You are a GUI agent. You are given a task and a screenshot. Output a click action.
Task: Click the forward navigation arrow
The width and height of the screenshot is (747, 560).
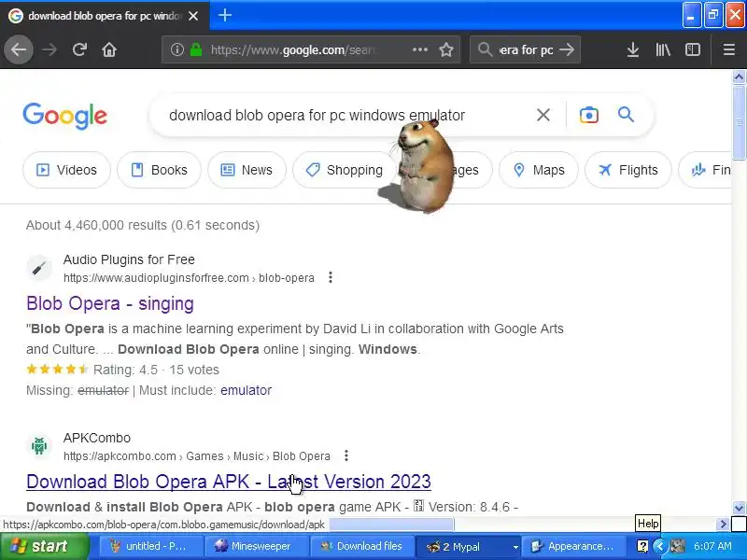pyautogui.click(x=49, y=49)
